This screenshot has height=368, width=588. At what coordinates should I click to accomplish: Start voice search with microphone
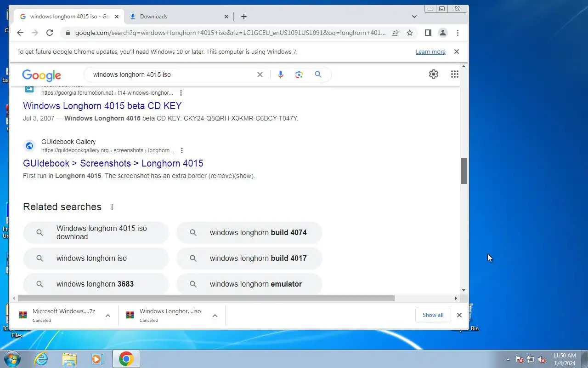click(281, 75)
